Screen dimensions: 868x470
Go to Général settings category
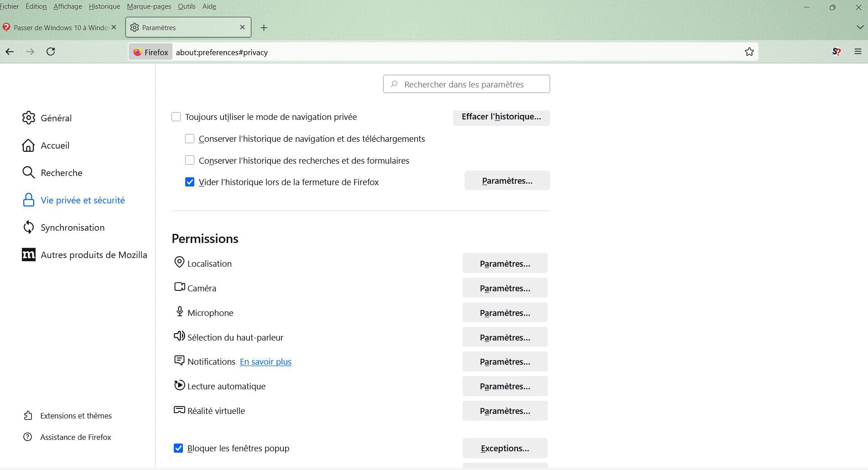[56, 118]
